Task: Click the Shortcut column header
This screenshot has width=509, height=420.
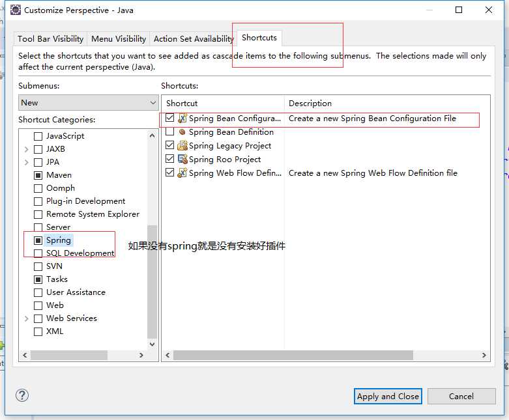Action: tap(223, 103)
